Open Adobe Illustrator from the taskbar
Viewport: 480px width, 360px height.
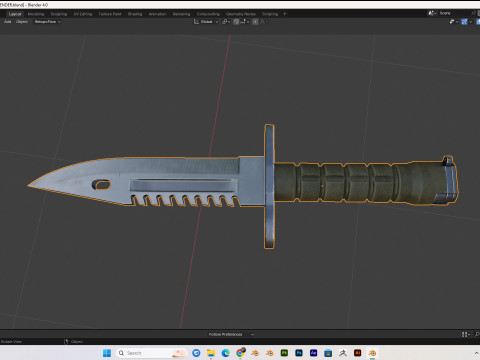coord(357,353)
